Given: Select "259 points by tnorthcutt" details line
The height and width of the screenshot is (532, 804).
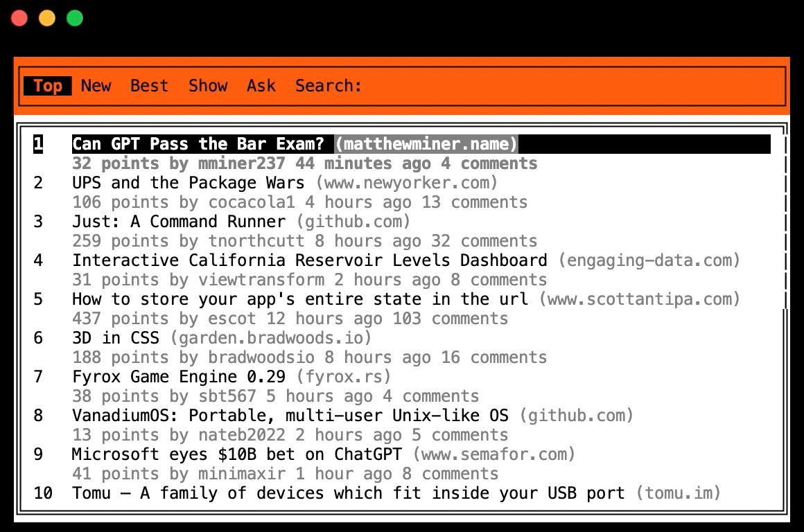Looking at the screenshot, I should point(304,241).
